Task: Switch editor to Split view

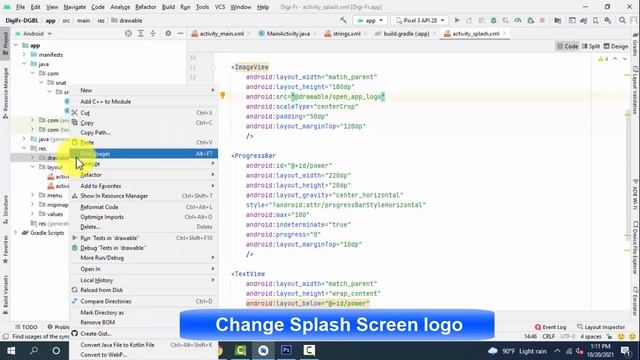Action: click(591, 47)
